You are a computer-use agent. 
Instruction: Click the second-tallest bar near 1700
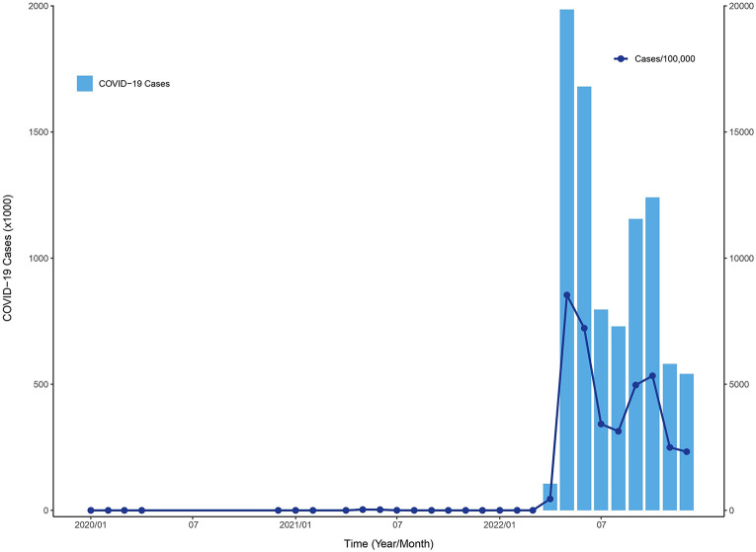pyautogui.click(x=584, y=298)
